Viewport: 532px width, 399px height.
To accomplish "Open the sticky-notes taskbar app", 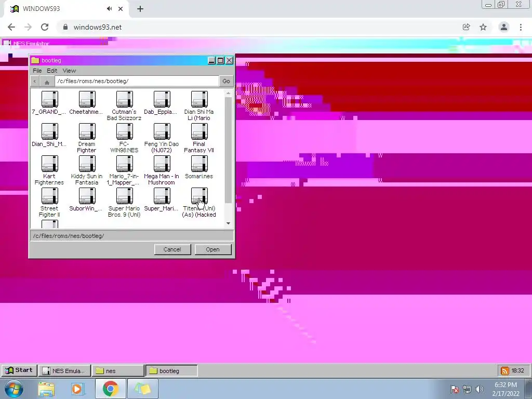I will 142,389.
